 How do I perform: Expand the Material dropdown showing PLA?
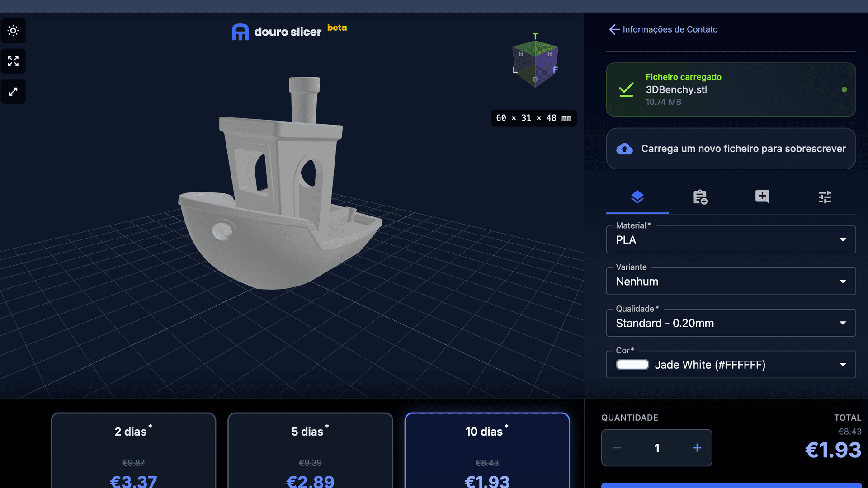click(731, 240)
